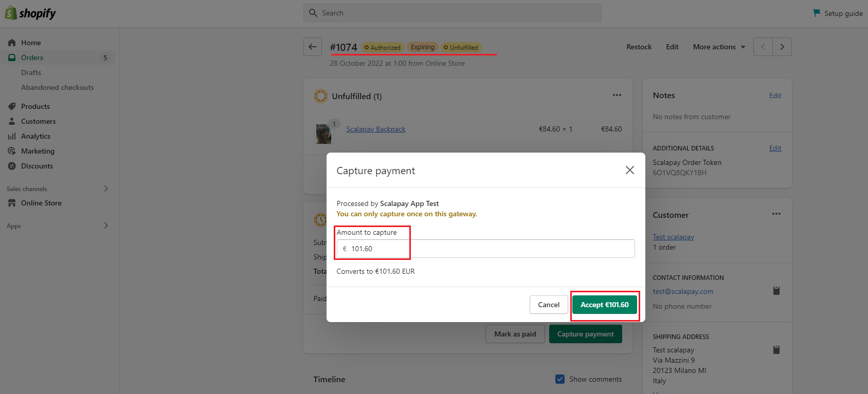The height and width of the screenshot is (394, 868).
Task: Click the Online Store shop icon
Action: point(12,203)
